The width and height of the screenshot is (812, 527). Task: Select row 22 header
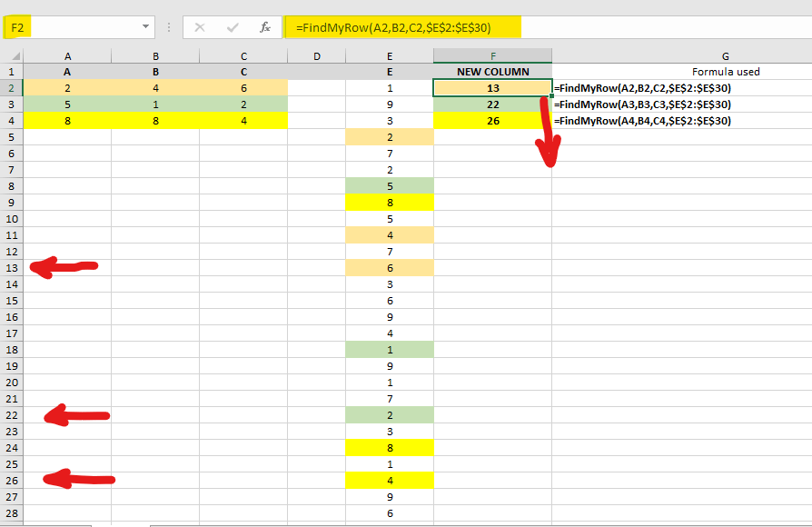click(12, 415)
